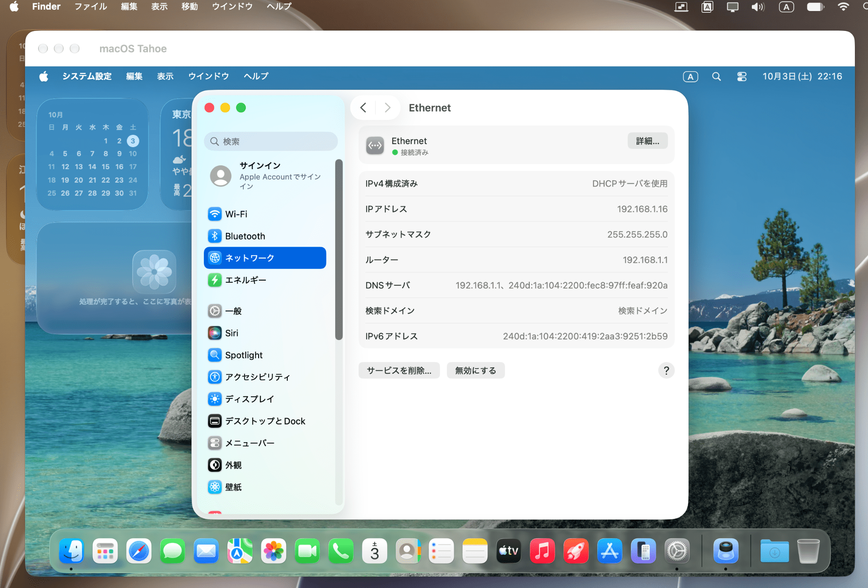Click Spotlight search icon in inner menu bar
This screenshot has width=868, height=588.
[716, 77]
